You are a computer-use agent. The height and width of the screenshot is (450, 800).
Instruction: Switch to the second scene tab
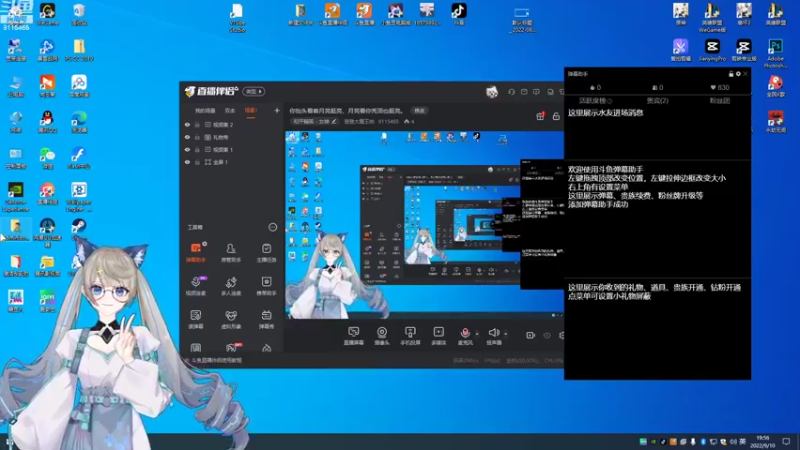(x=230, y=111)
